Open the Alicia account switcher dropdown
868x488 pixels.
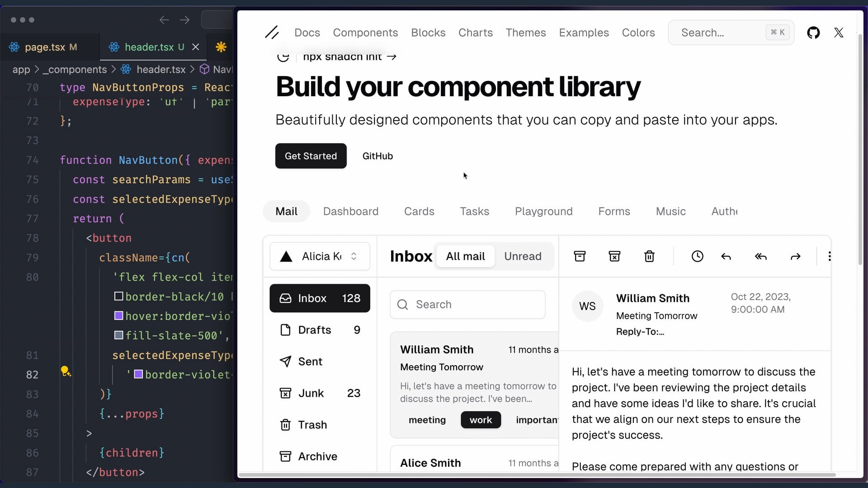pyautogui.click(x=320, y=256)
